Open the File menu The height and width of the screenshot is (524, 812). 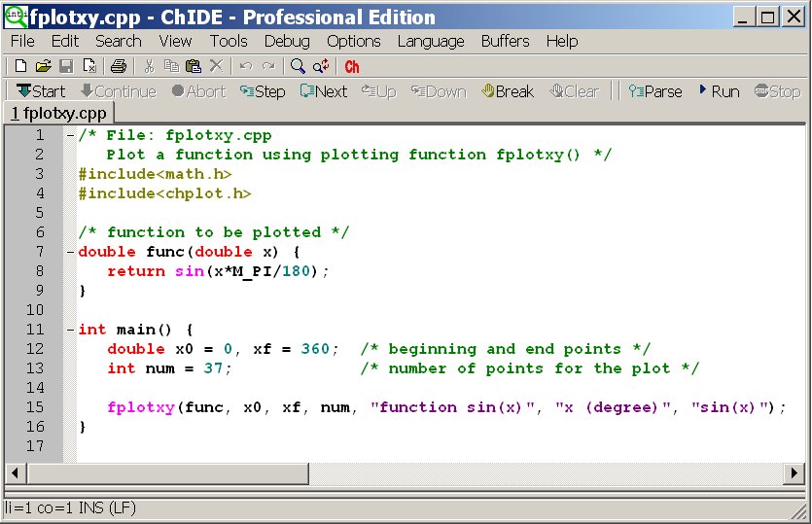point(22,42)
